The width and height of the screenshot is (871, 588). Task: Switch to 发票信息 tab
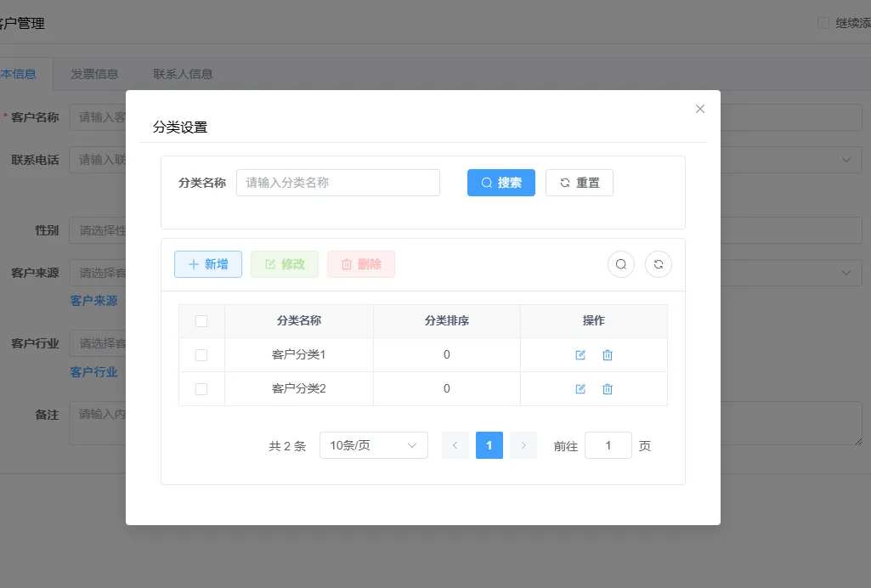coord(94,74)
